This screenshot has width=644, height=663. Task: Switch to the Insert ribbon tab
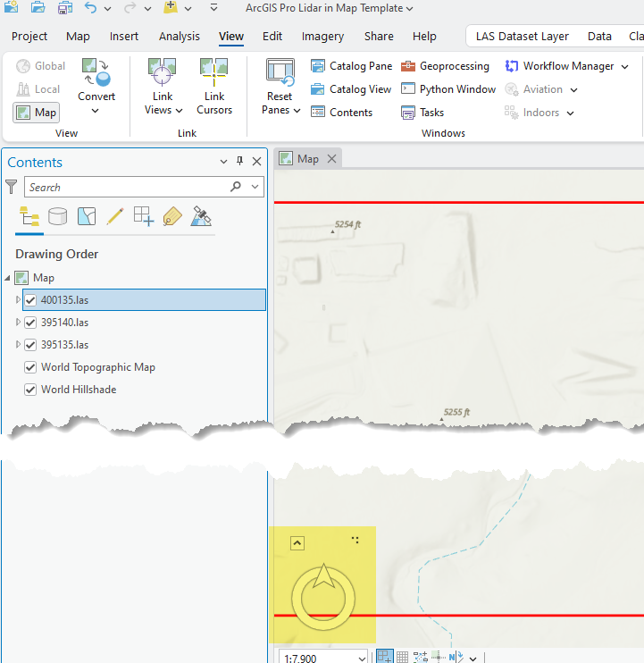coord(124,37)
